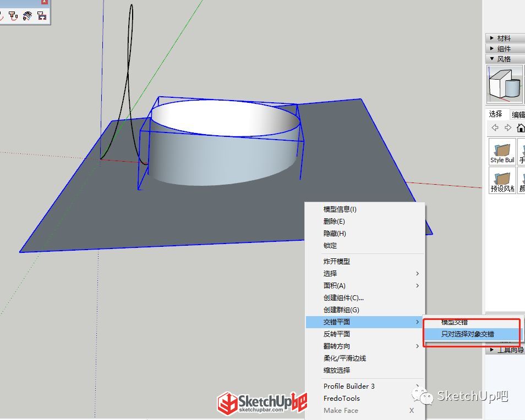
Task: Choose 缩放选择 from context menu
Action: tap(365, 370)
